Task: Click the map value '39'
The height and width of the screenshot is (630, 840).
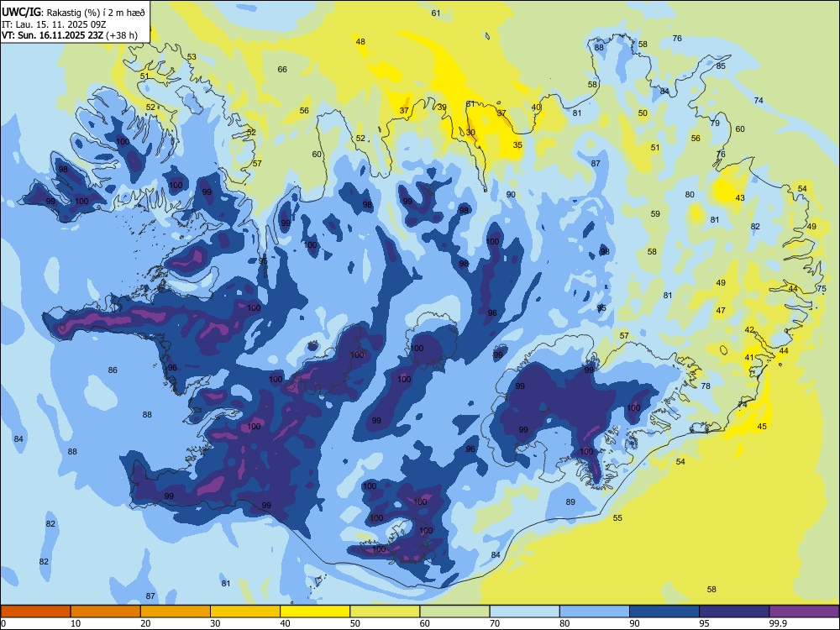Action: coord(442,108)
